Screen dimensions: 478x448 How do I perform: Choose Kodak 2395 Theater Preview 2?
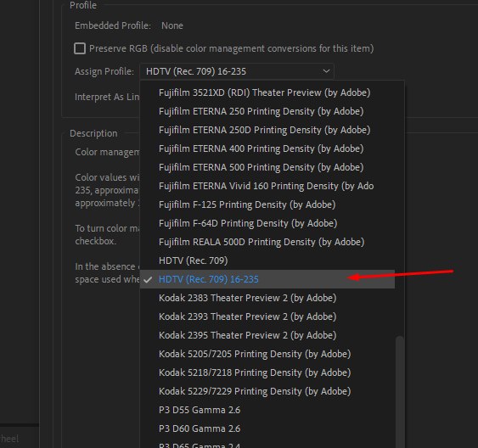click(267, 335)
